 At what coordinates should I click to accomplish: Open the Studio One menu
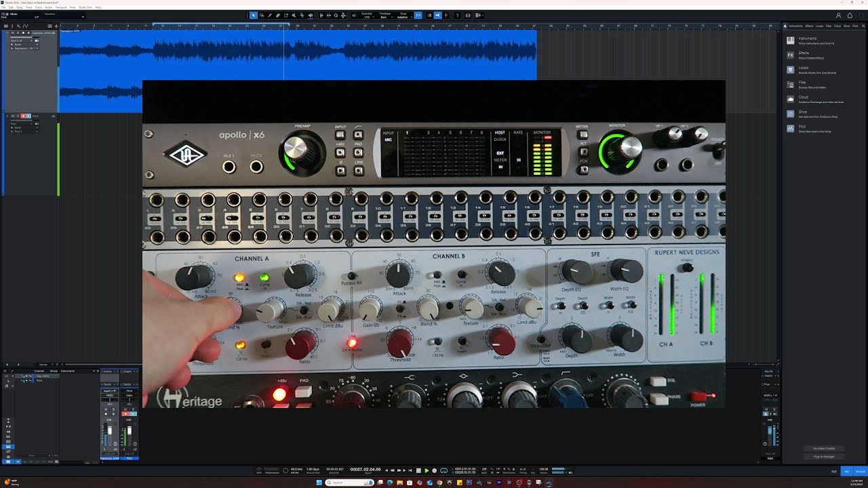85,7
